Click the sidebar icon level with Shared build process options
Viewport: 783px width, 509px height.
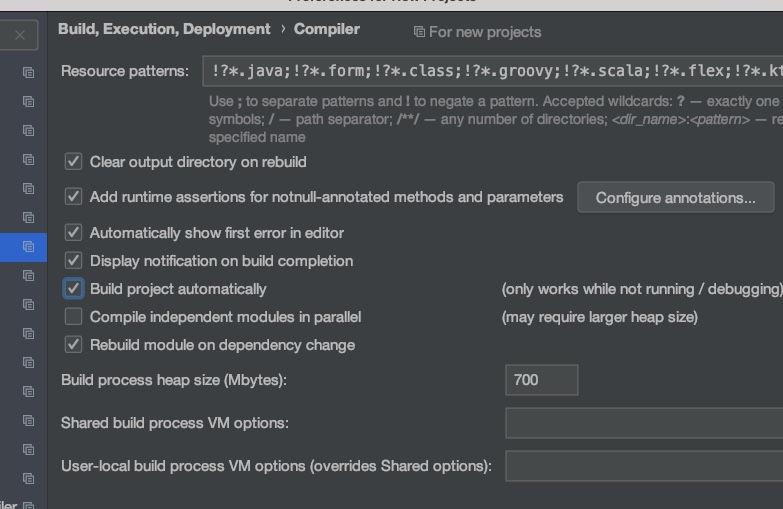pyautogui.click(x=28, y=420)
